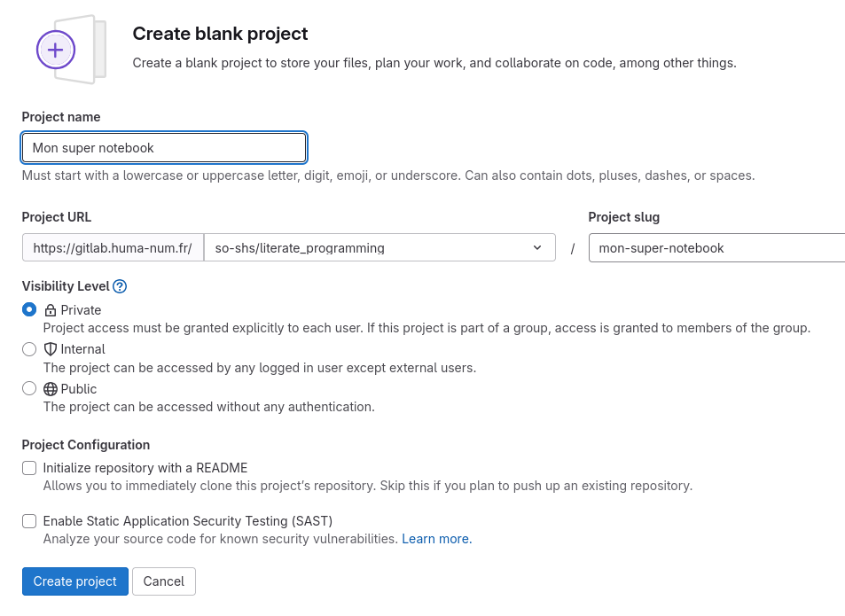Open the so-shs/literate_programming namespace selector
The height and width of the screenshot is (616, 845).
coord(379,247)
